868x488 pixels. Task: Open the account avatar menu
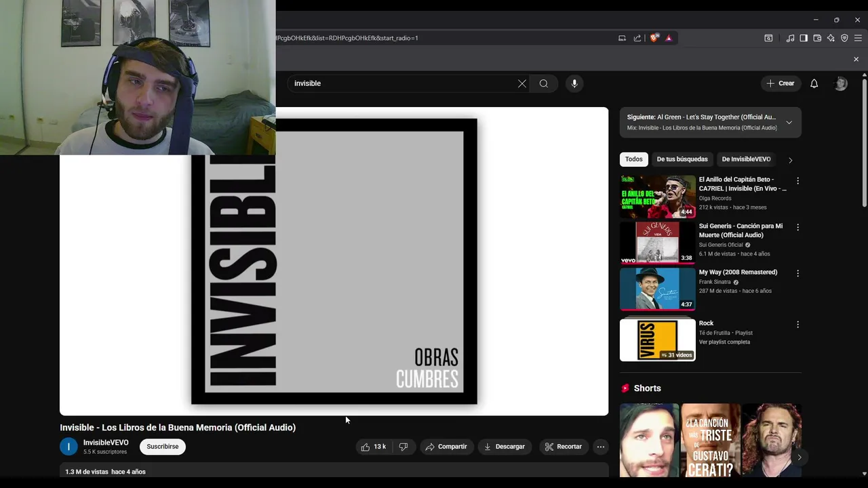[x=841, y=83]
